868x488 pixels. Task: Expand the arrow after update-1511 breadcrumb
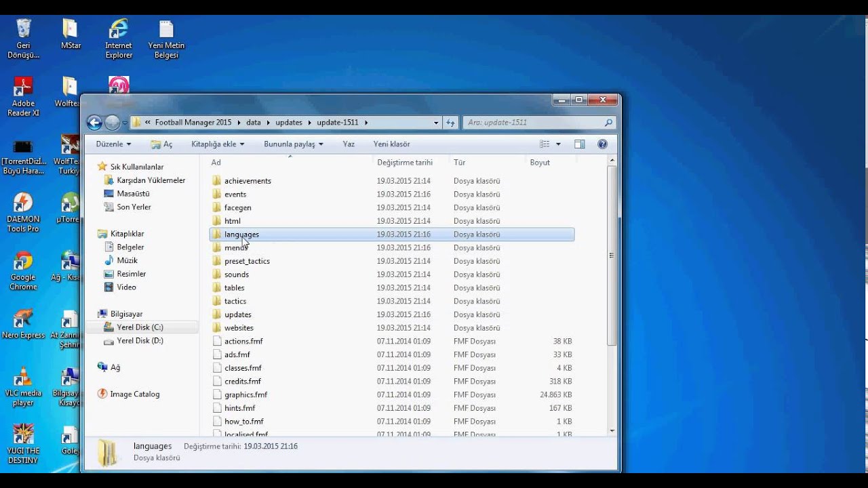tap(366, 123)
